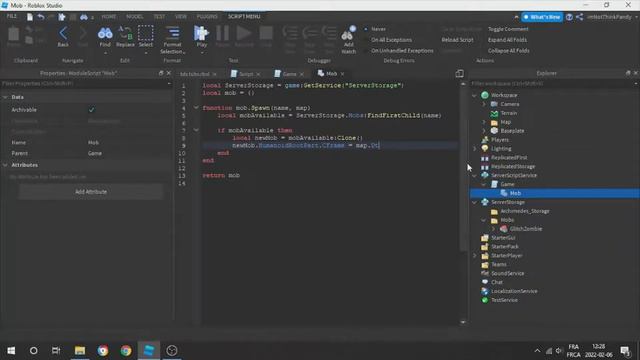Select ServerScriptService in Explorer
The image size is (640, 360).
coord(513,176)
